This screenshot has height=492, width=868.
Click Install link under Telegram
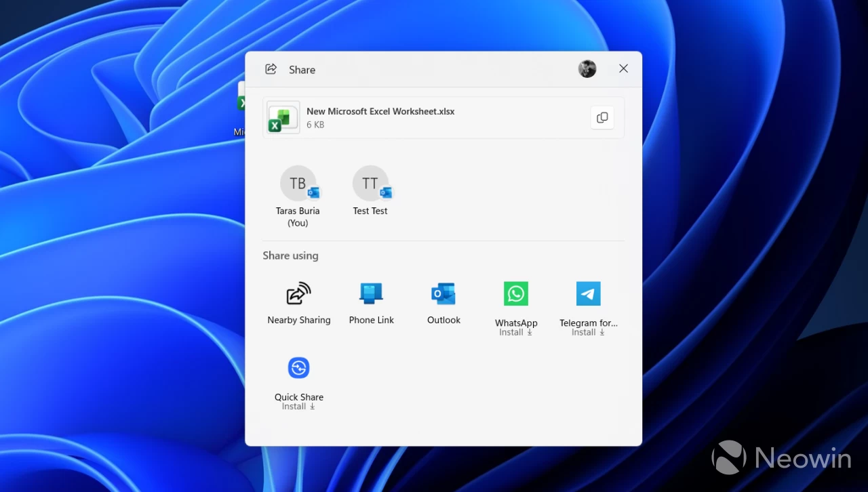588,332
